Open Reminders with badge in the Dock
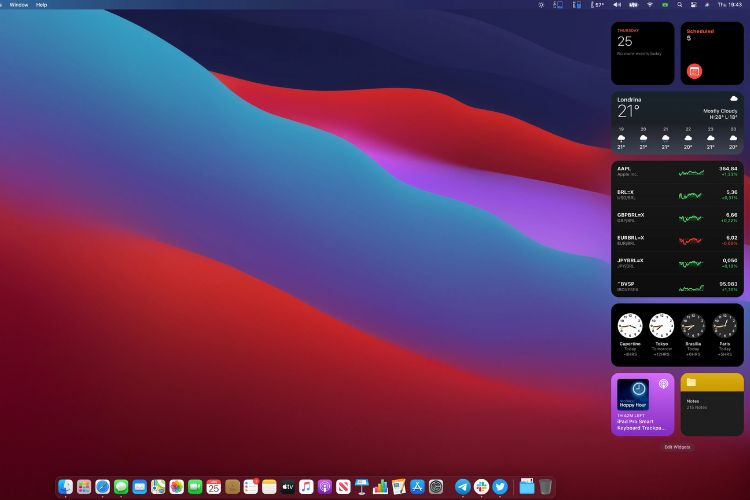 coord(251,487)
